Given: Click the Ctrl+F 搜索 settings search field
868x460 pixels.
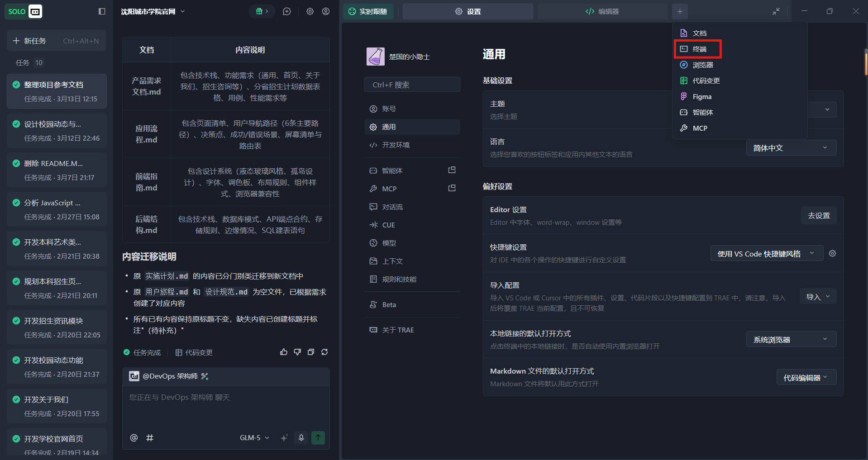Looking at the screenshot, I should (x=412, y=85).
